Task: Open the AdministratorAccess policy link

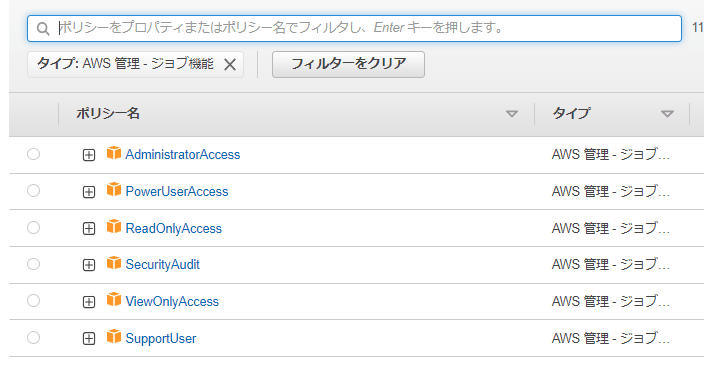Action: (x=183, y=154)
